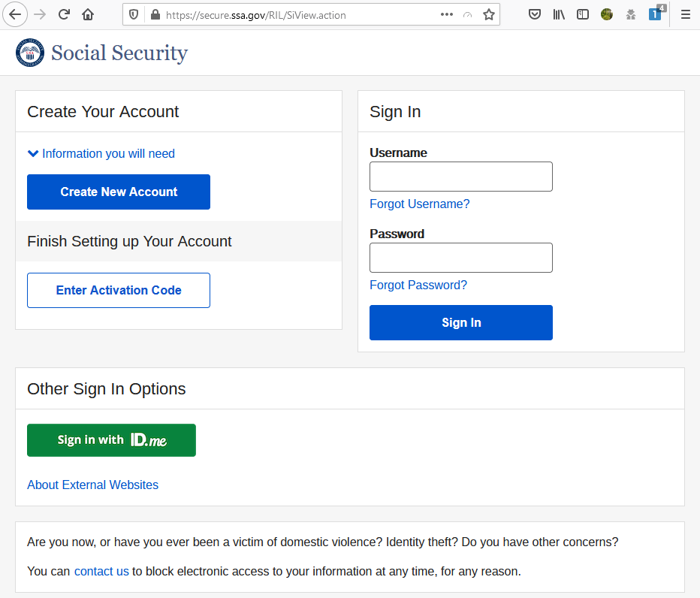Click the blue extension icon showing badge 4
Image resolution: width=700 pixels, height=598 pixels.
[x=655, y=14]
